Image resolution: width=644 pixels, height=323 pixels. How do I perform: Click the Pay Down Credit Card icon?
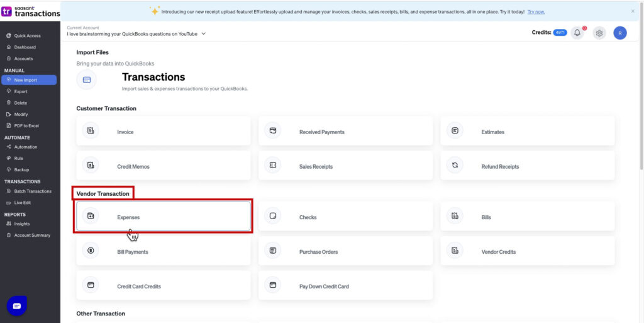[273, 285]
